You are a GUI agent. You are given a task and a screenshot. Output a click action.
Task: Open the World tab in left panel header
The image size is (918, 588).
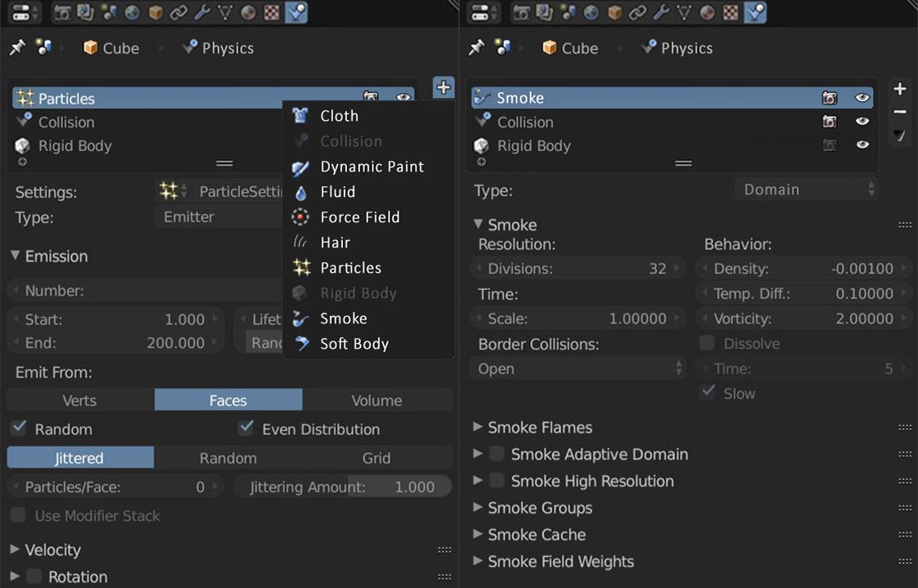pos(132,12)
